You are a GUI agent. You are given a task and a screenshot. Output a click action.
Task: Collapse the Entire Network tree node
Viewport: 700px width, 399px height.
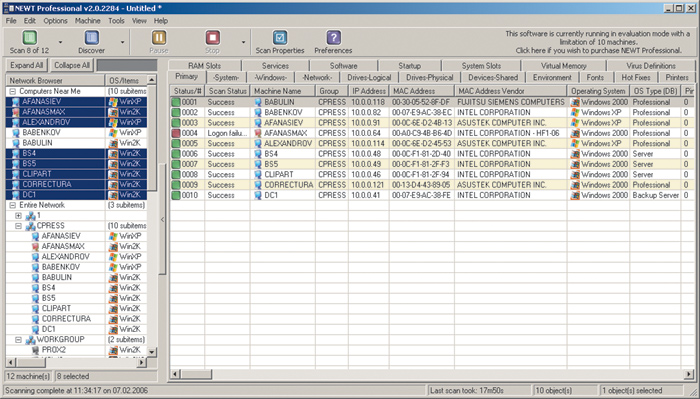pyautogui.click(x=13, y=205)
